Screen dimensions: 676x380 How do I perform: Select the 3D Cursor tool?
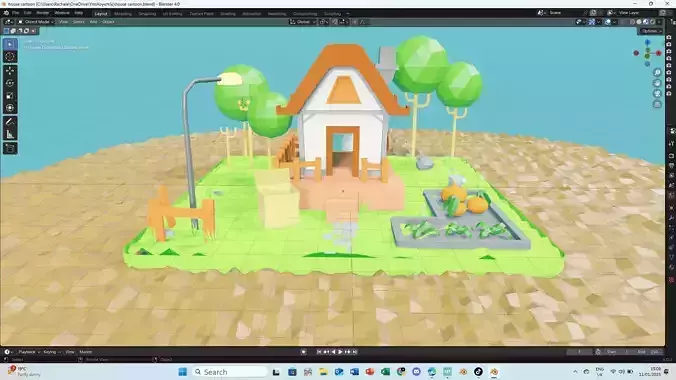pos(10,57)
